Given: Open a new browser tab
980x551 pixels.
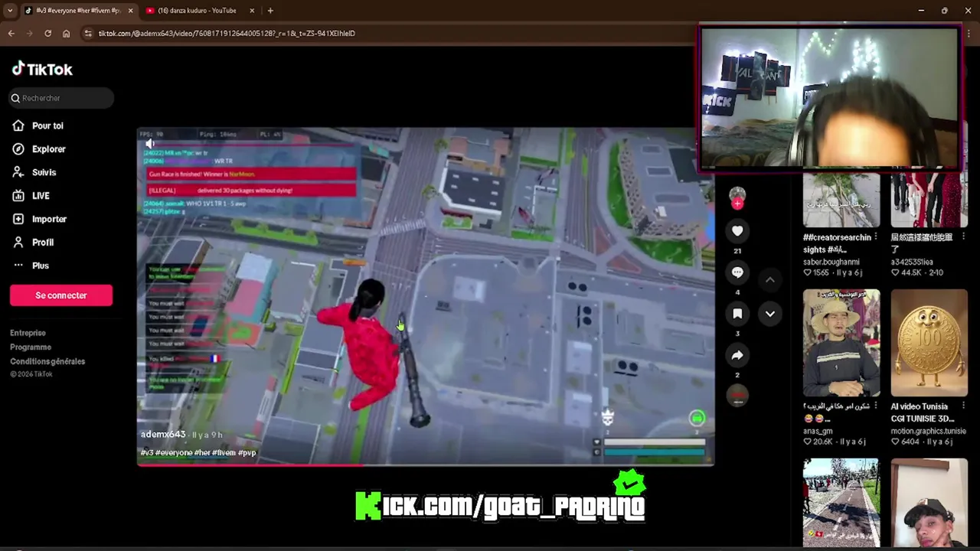Looking at the screenshot, I should (x=270, y=11).
